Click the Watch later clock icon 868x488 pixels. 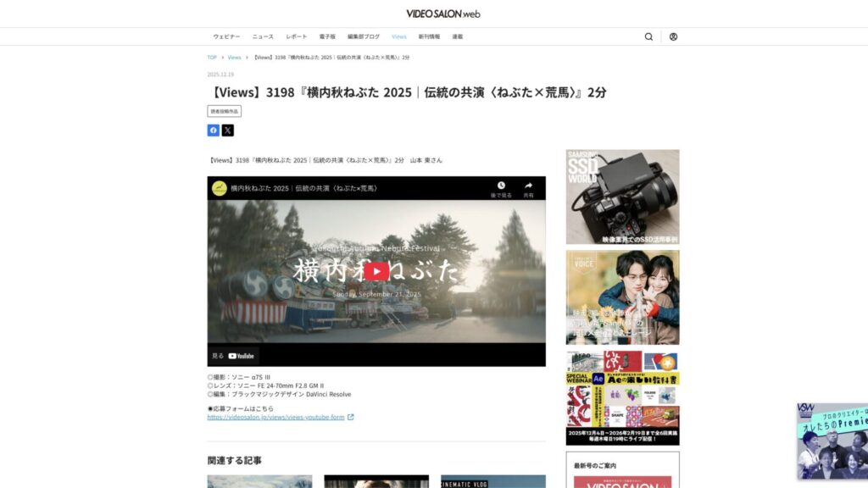point(501,188)
